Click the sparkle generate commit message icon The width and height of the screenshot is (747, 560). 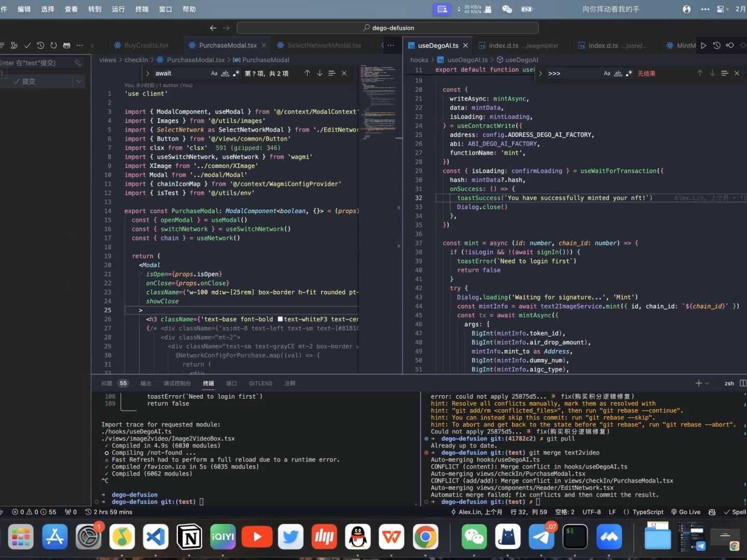tap(78, 63)
